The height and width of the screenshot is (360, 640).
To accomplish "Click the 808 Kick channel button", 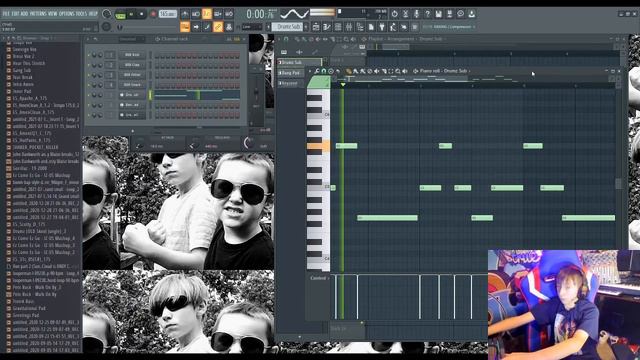I will coord(132,55).
